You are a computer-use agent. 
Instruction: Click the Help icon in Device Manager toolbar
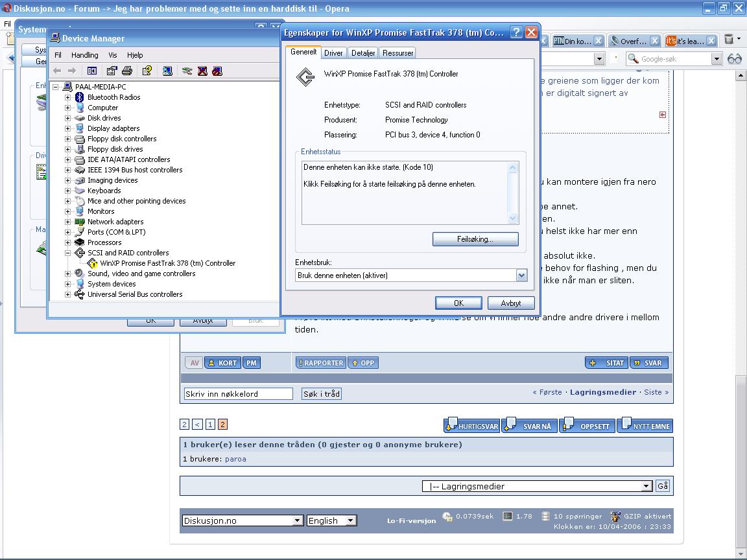click(x=147, y=71)
